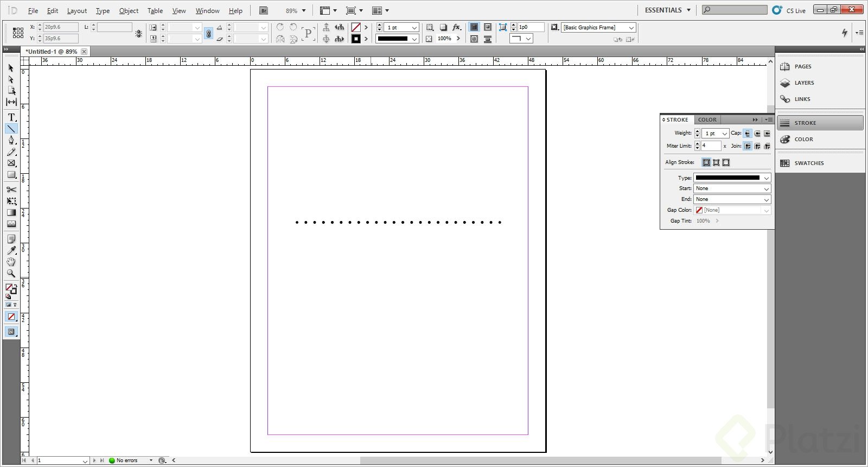The image size is (868, 467).
Task: Open the File menu
Action: click(33, 10)
